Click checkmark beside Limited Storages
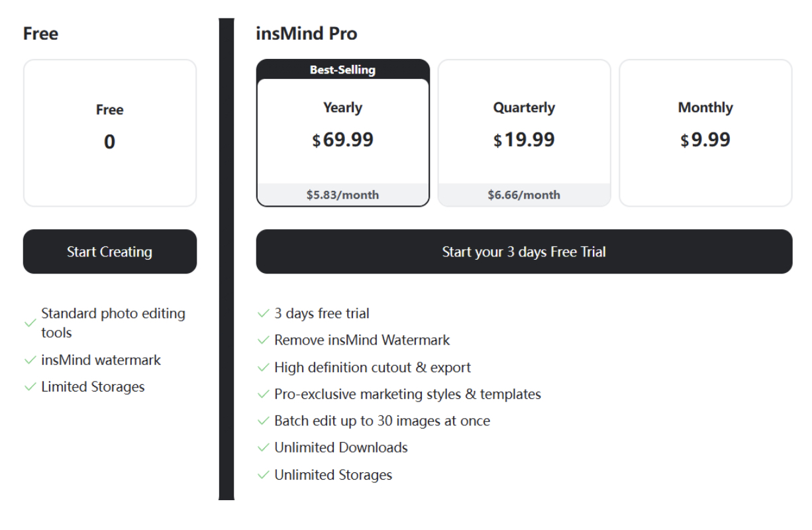Screen dimensions: 812x530 point(30,388)
